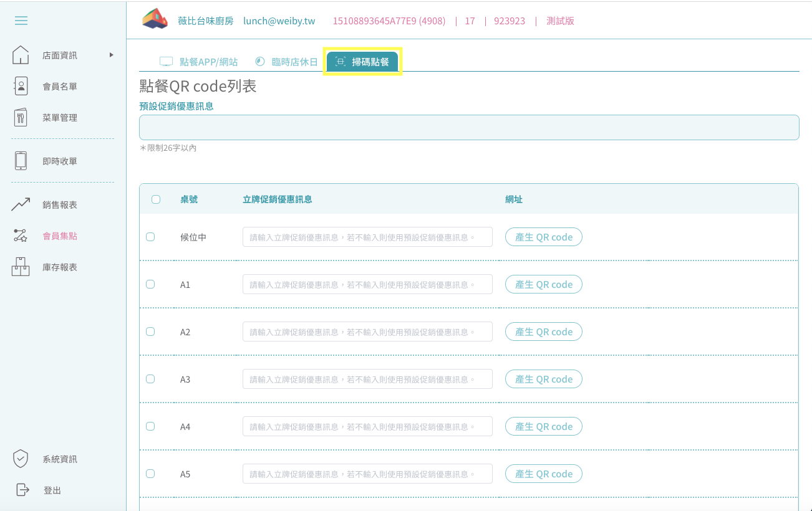The height and width of the screenshot is (511, 812).
Task: Check the select-all checkbox in table header
Action: (156, 199)
